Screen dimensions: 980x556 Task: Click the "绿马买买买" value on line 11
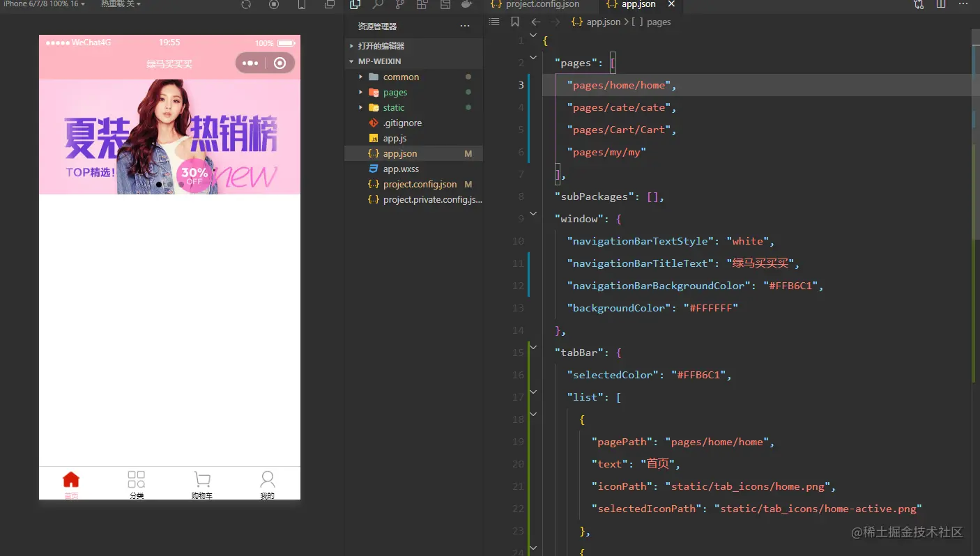point(760,263)
